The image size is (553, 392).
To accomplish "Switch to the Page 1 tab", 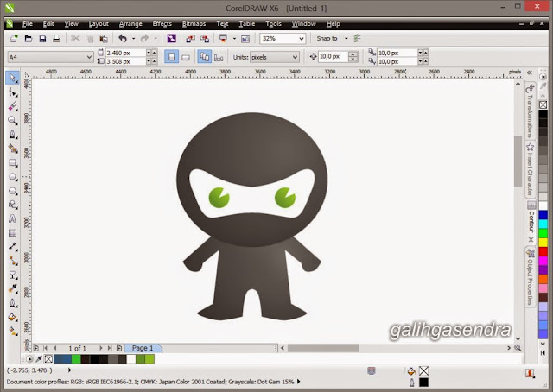I will coord(143,348).
